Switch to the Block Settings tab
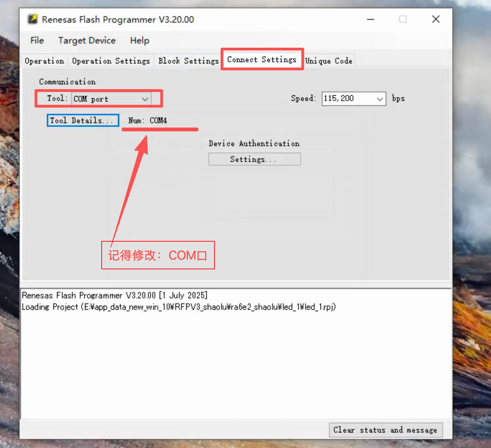 (188, 61)
